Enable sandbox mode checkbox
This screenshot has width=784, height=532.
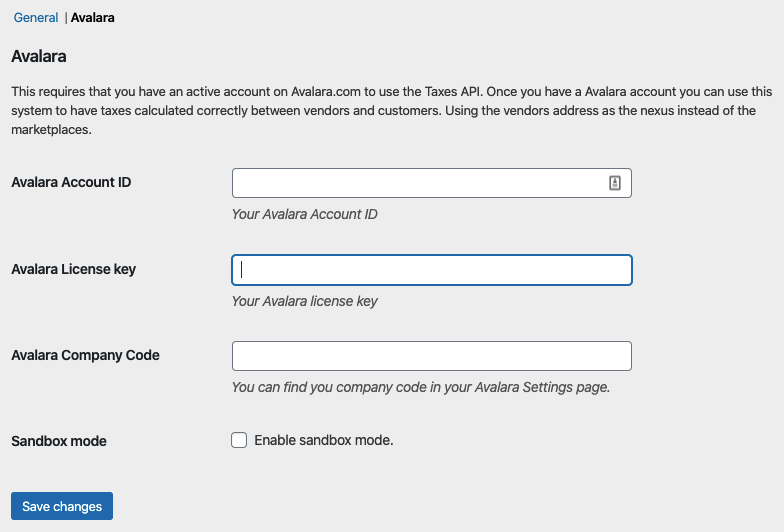(x=239, y=440)
